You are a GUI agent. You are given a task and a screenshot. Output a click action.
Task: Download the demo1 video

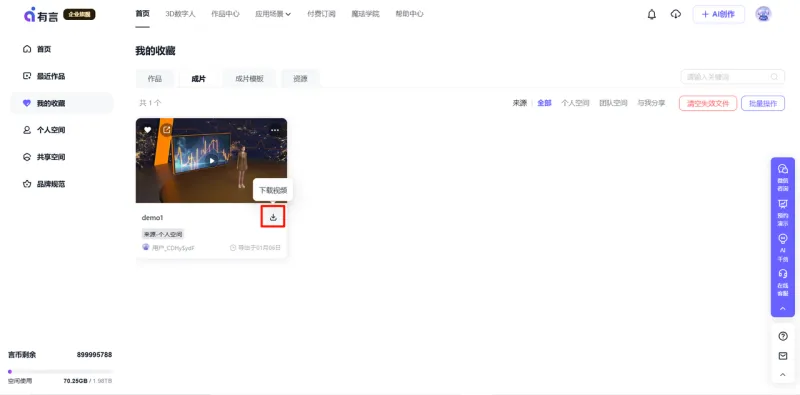[273, 217]
